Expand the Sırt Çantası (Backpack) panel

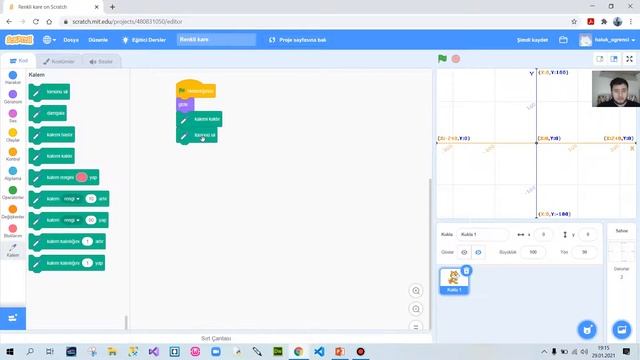click(216, 338)
